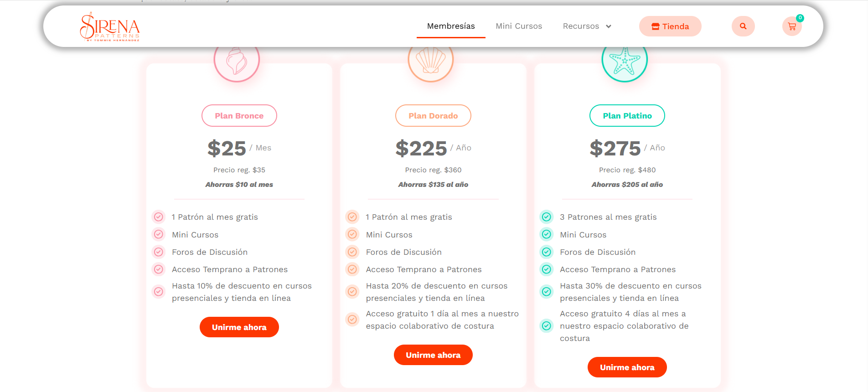The height and width of the screenshot is (392, 868).
Task: Click checkmark beside '3 Patrones al mes gratis'
Action: (x=547, y=217)
